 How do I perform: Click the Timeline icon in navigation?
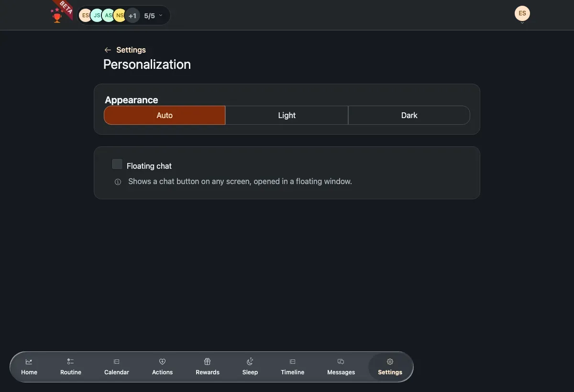click(x=293, y=362)
